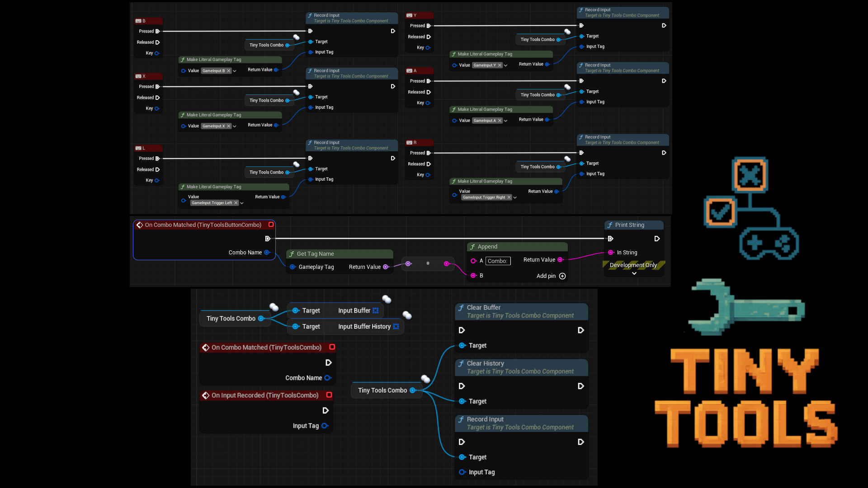Select the Append node title
The width and height of the screenshot is (868, 488).
[487, 247]
